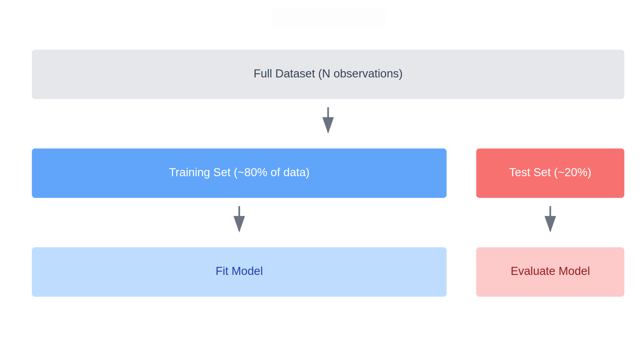This screenshot has width=644, height=359.
Task: Click the arrowhead pointing to Evaluate Model
Action: [550, 224]
